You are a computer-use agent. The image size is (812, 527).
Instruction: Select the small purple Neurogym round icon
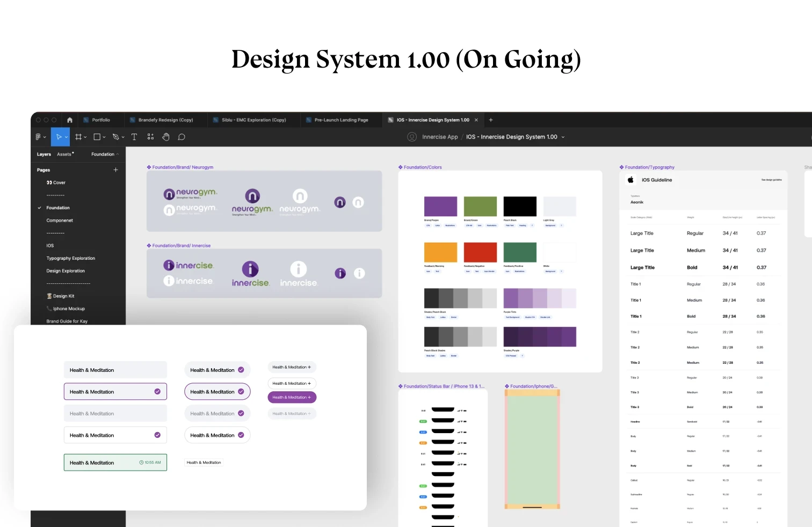point(340,202)
